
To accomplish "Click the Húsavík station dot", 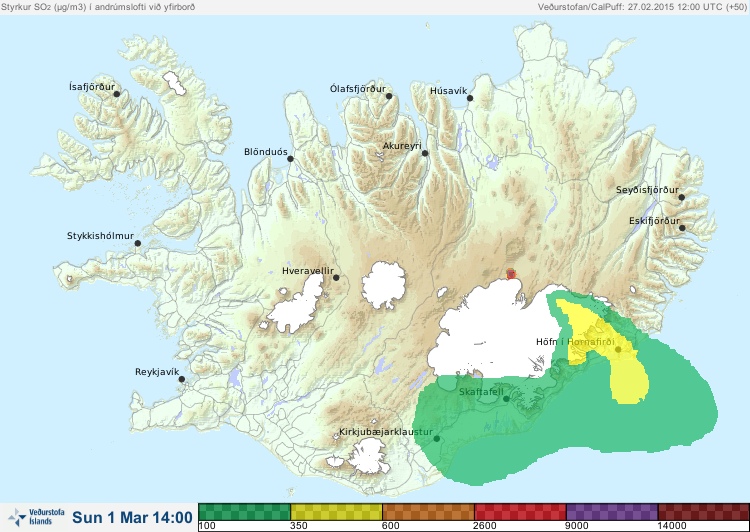I will [470, 98].
